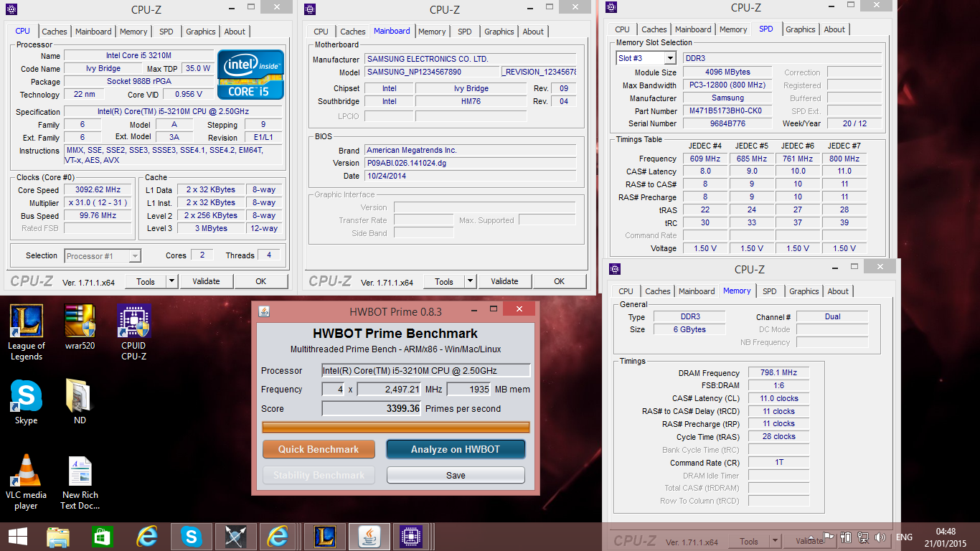Expand Tools arrow in CPU tab window
This screenshot has width=980, height=551.
click(171, 281)
